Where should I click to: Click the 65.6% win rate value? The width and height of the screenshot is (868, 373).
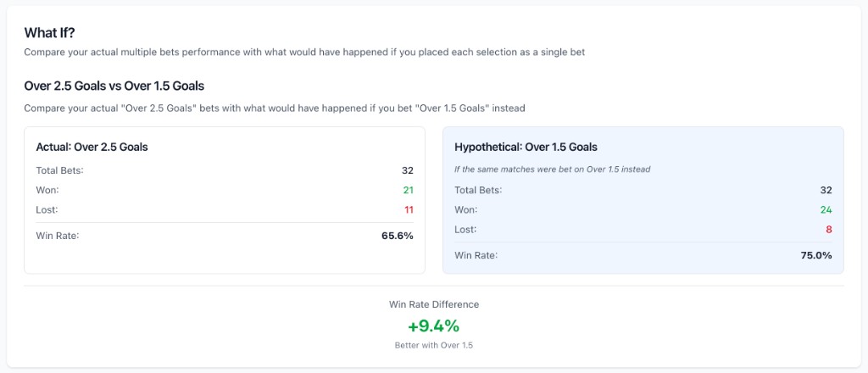(x=397, y=235)
